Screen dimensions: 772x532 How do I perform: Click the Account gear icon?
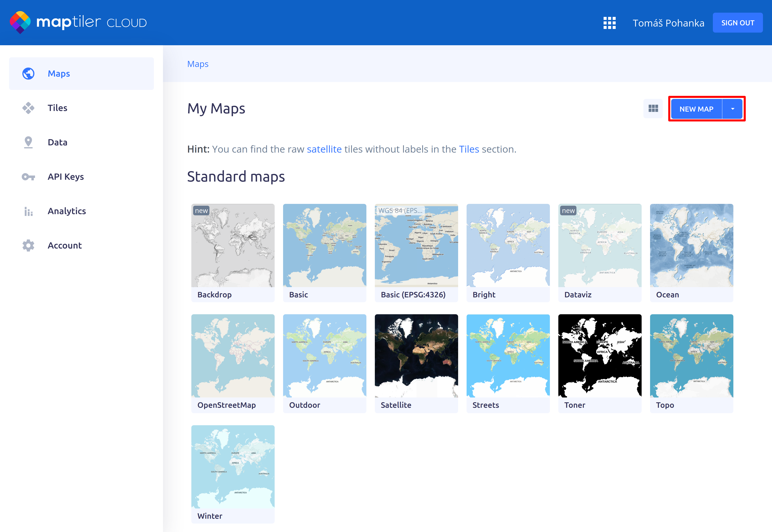(x=28, y=245)
